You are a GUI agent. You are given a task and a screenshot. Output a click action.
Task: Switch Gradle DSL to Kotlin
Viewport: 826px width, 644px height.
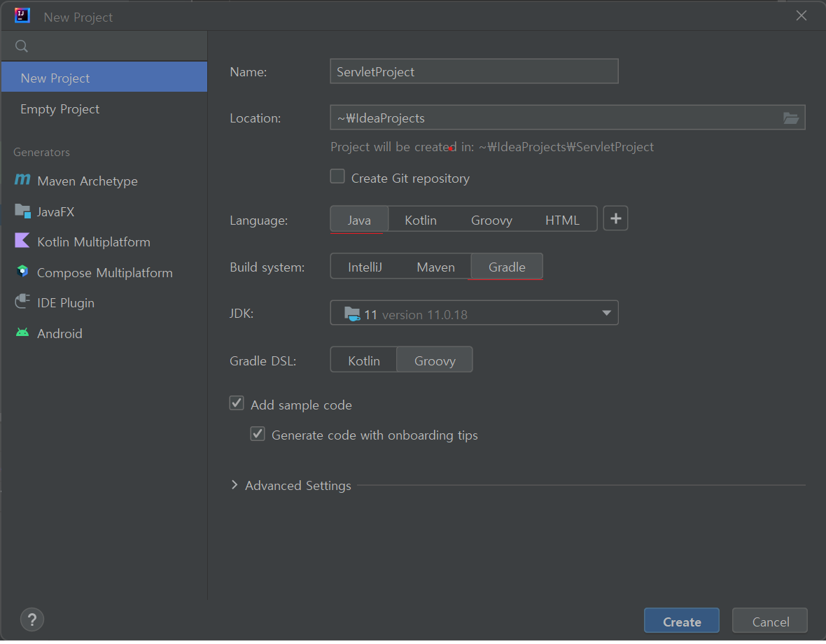point(363,361)
